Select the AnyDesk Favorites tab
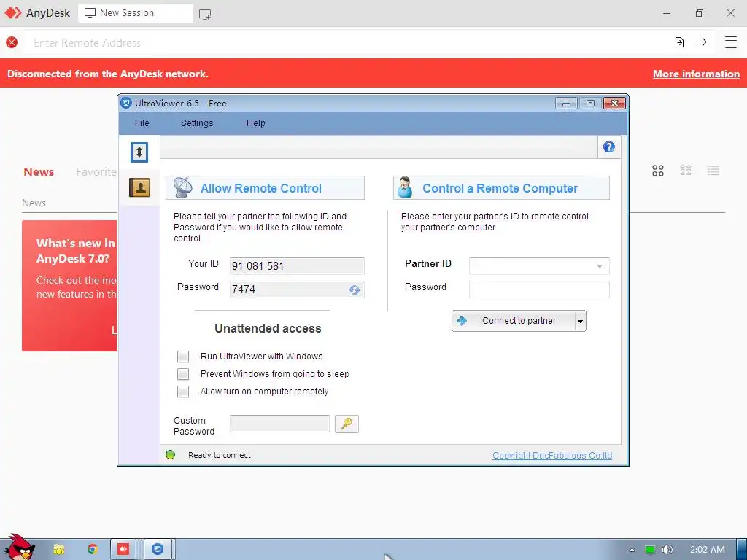Viewport: 747px width, 560px height. coord(96,172)
